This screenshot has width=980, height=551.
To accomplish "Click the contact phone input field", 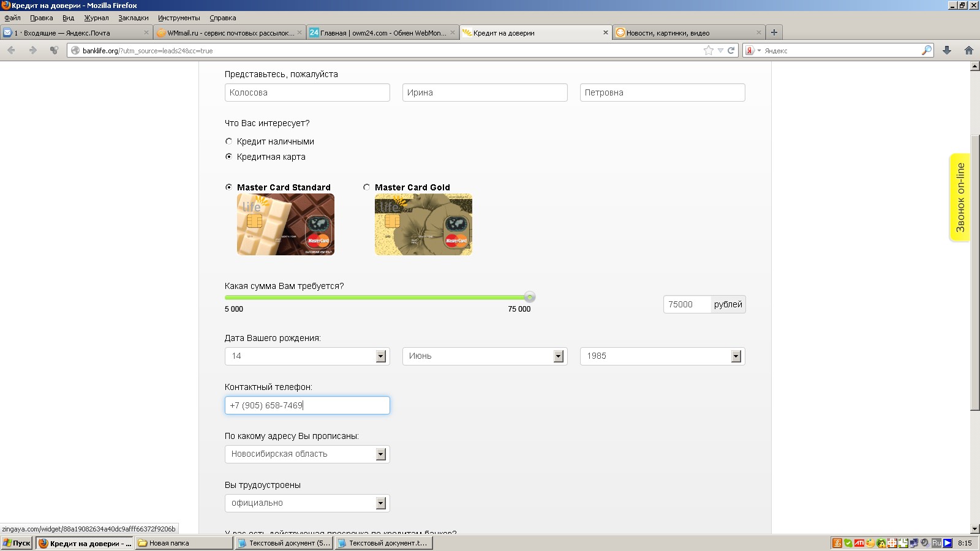I will tap(307, 405).
